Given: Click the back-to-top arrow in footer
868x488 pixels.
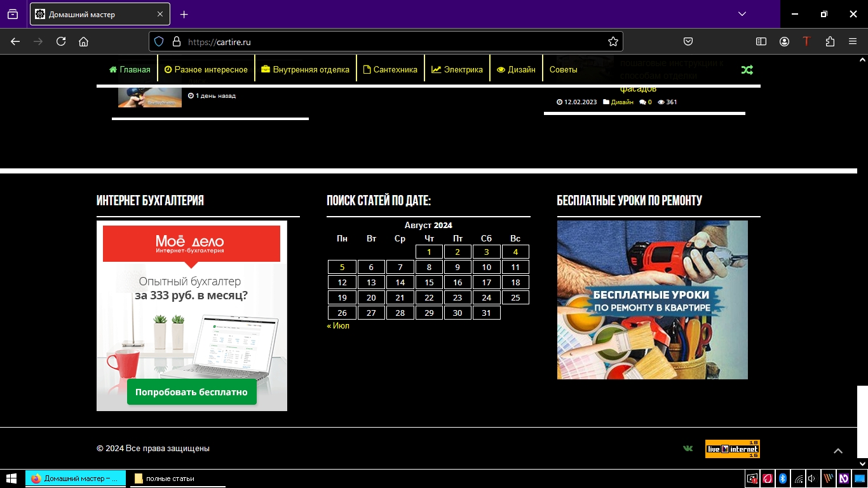Looking at the screenshot, I should (838, 451).
